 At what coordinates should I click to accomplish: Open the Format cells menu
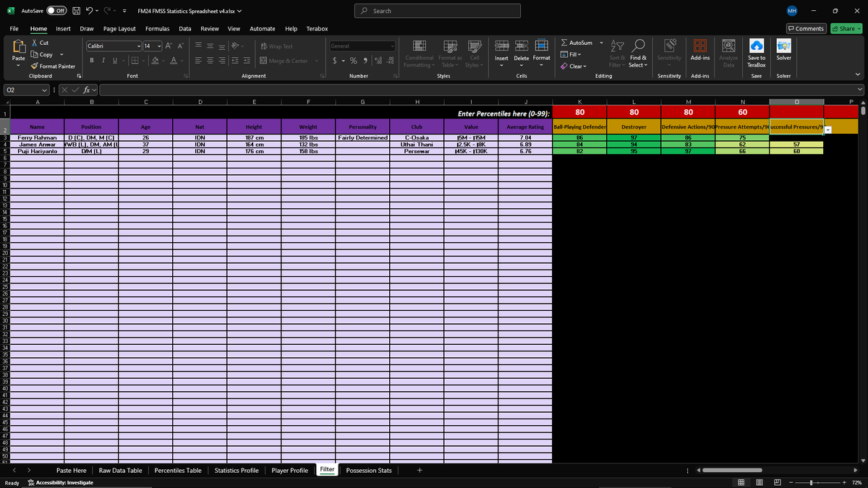(x=541, y=51)
